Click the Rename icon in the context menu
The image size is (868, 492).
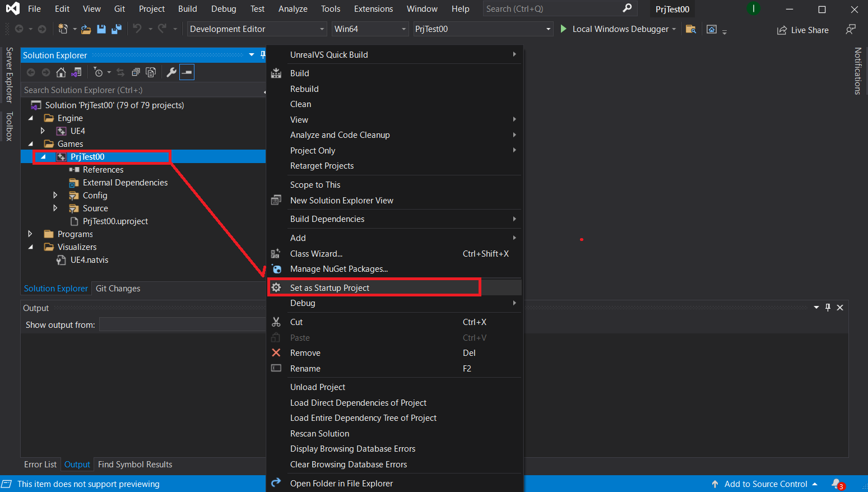click(276, 368)
